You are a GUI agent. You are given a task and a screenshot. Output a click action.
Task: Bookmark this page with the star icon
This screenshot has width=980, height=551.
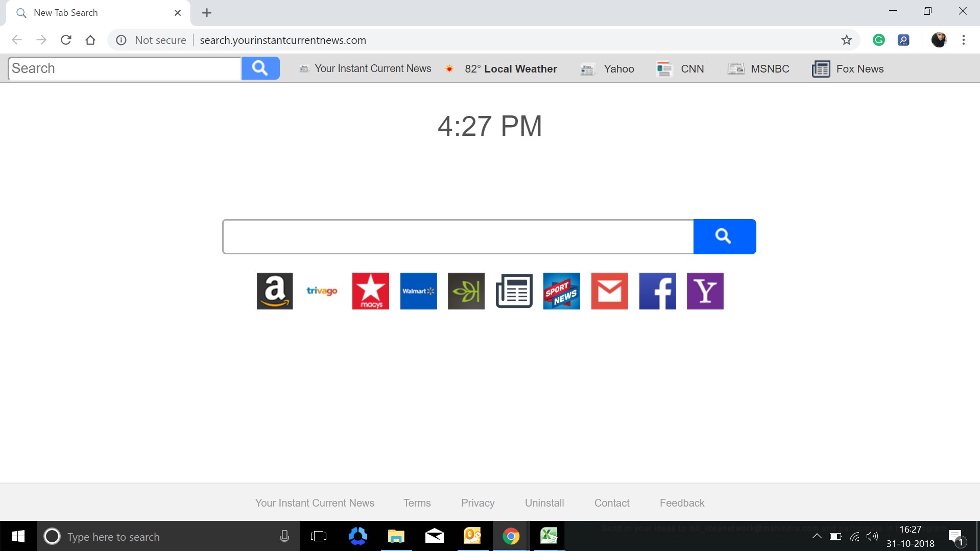(847, 40)
